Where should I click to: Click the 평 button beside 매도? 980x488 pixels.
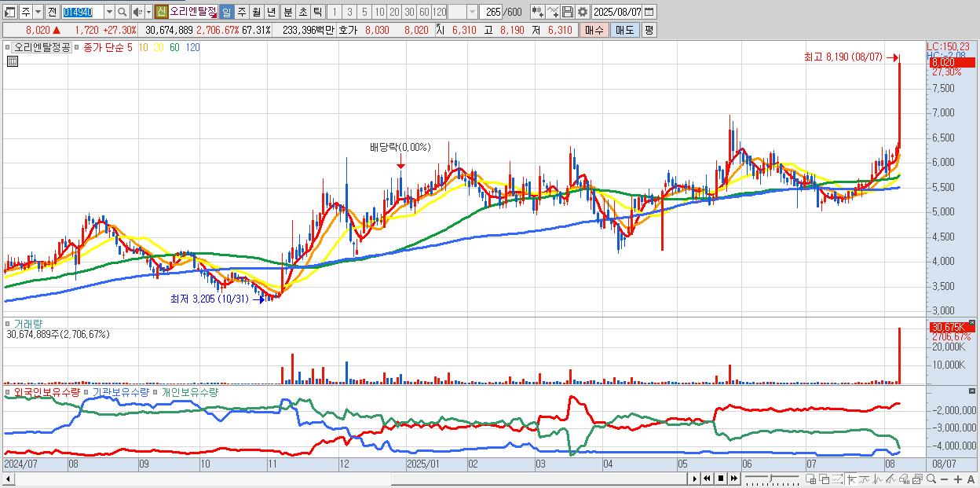649,30
